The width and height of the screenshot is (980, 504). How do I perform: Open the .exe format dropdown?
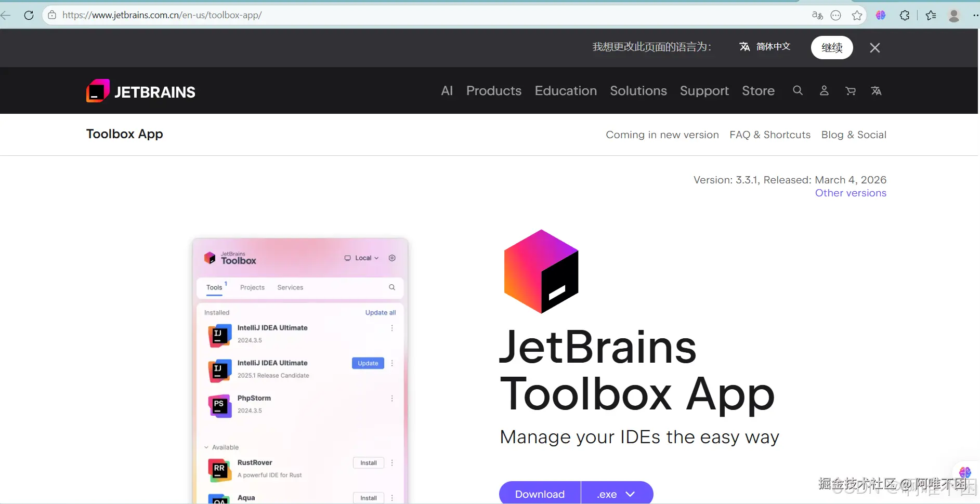[x=617, y=494]
